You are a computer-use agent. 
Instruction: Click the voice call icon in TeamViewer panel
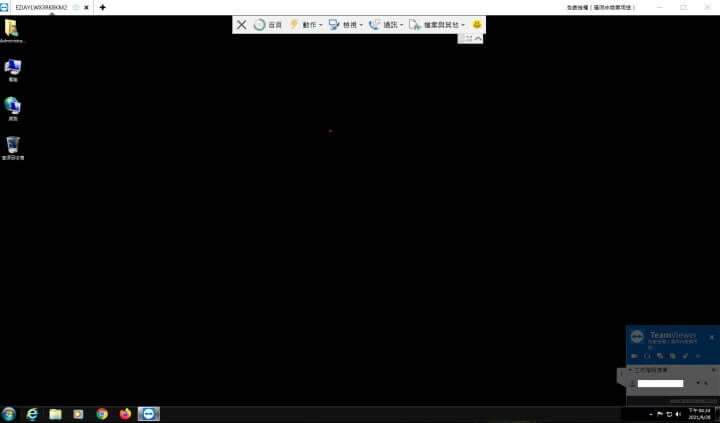click(x=647, y=356)
